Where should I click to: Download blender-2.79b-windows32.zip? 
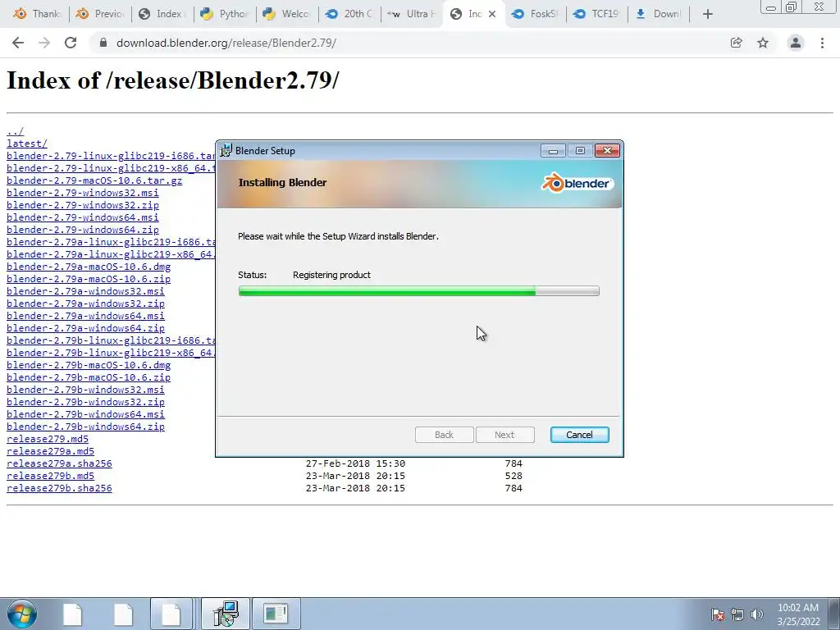point(85,402)
